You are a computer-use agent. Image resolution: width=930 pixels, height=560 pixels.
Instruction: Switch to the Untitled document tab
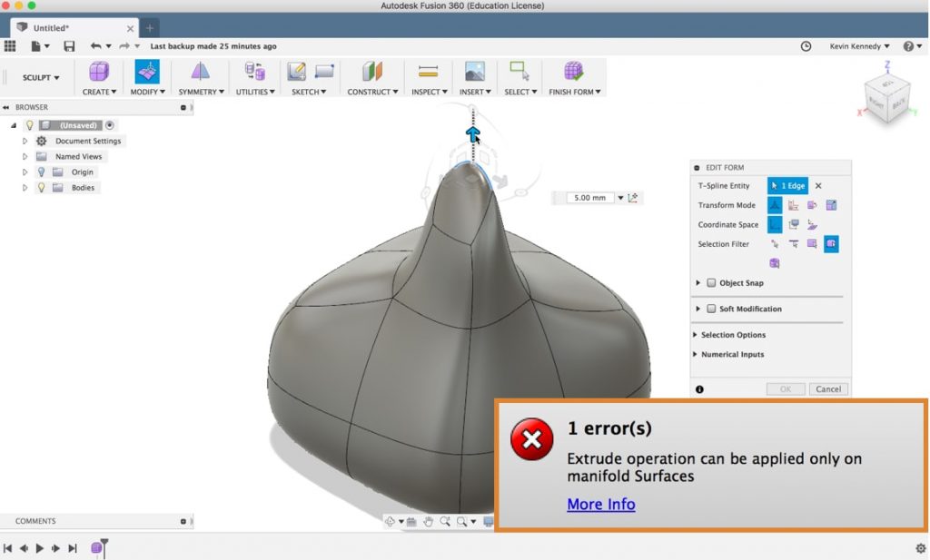coord(74,28)
